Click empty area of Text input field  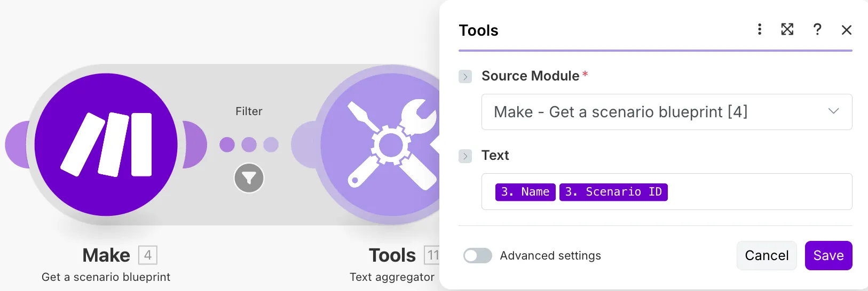pos(758,192)
